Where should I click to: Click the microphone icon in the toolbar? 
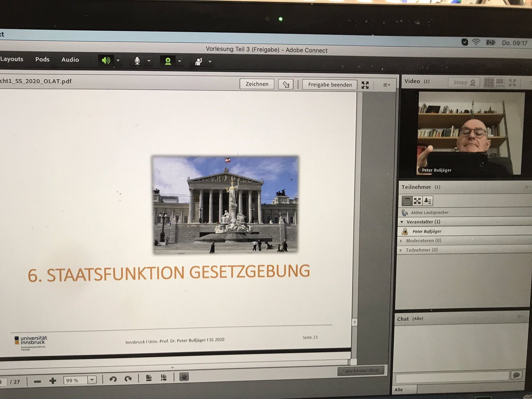[137, 61]
